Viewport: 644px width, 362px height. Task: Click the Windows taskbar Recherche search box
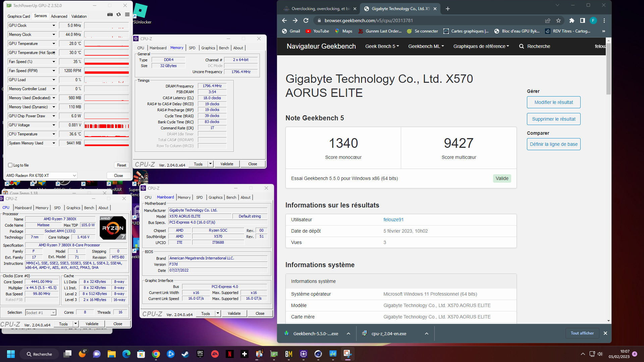pos(39,354)
